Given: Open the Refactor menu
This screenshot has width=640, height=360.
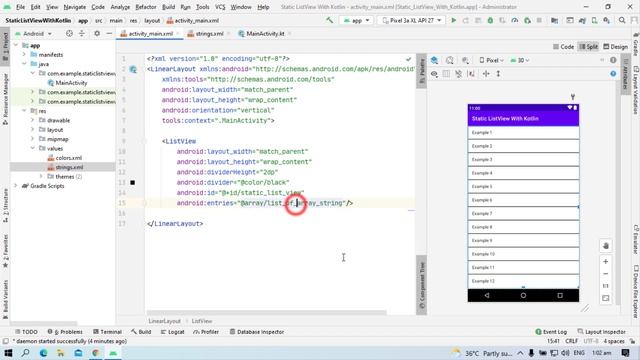Looking at the screenshot, I should coord(146,7).
